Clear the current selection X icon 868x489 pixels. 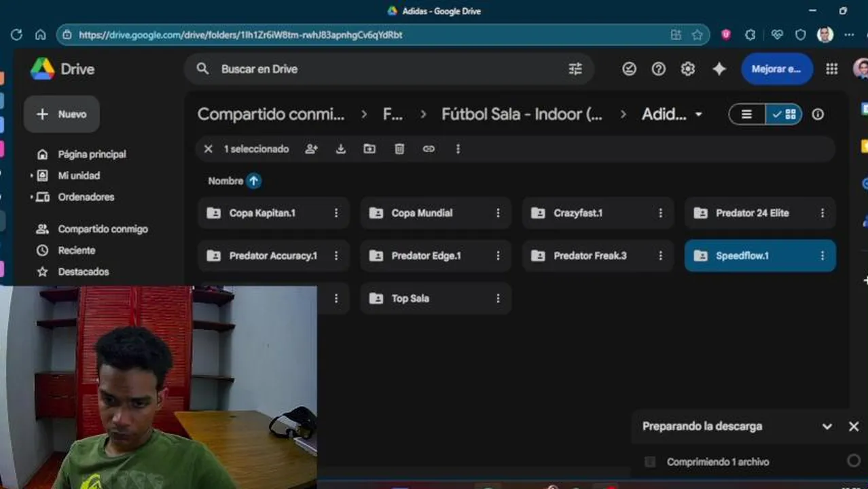pyautogui.click(x=209, y=149)
